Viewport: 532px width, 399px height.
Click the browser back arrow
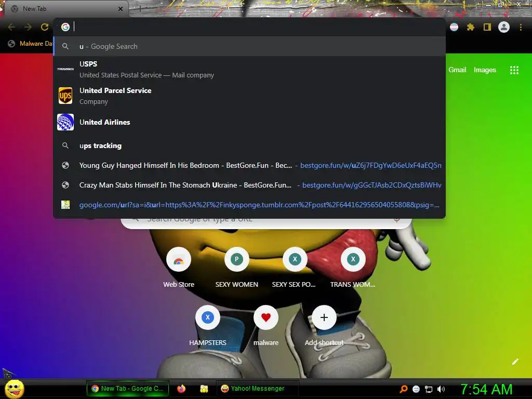click(11, 27)
